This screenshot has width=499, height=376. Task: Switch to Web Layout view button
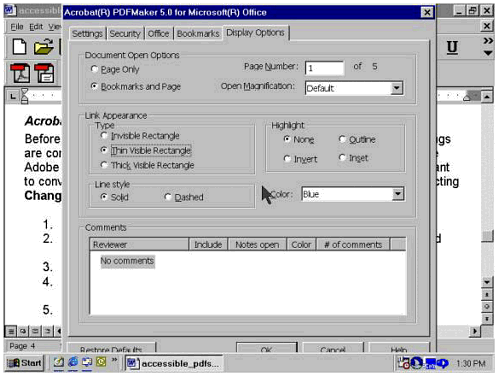click(23, 331)
